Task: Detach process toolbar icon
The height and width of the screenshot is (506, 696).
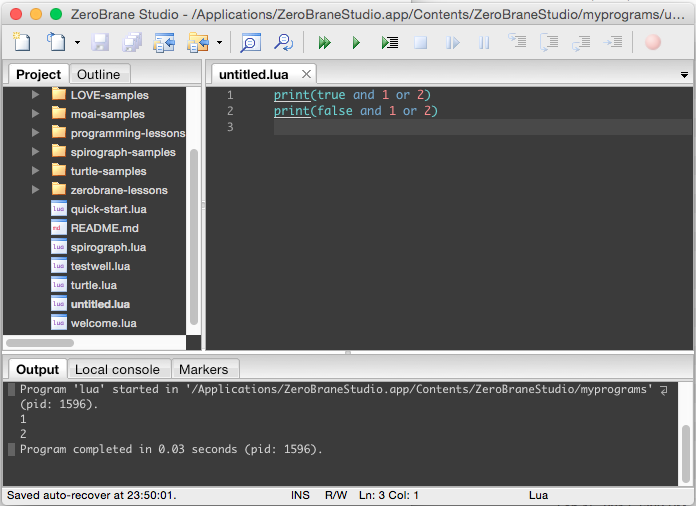Action: point(452,43)
